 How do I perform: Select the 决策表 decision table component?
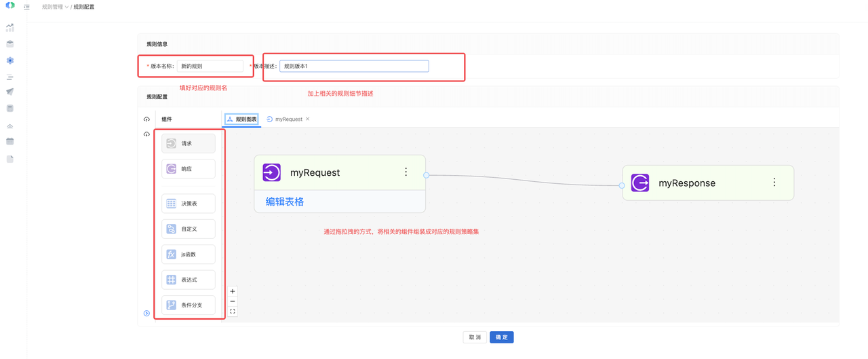pyautogui.click(x=189, y=204)
